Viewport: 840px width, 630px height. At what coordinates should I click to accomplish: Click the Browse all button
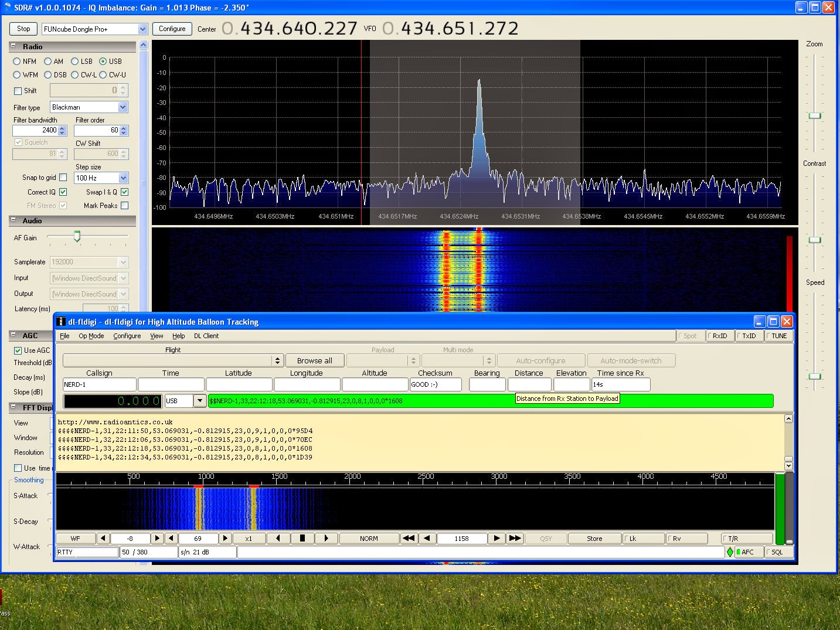(314, 361)
